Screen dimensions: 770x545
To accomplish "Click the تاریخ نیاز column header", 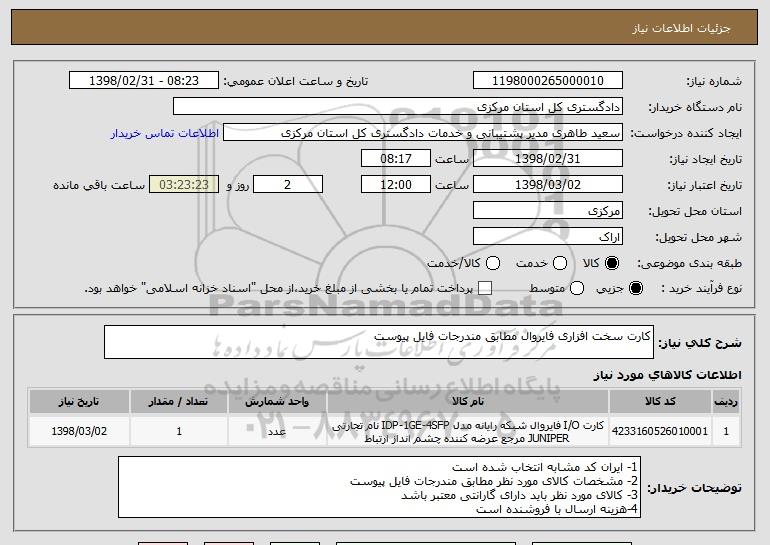I will 79,402.
